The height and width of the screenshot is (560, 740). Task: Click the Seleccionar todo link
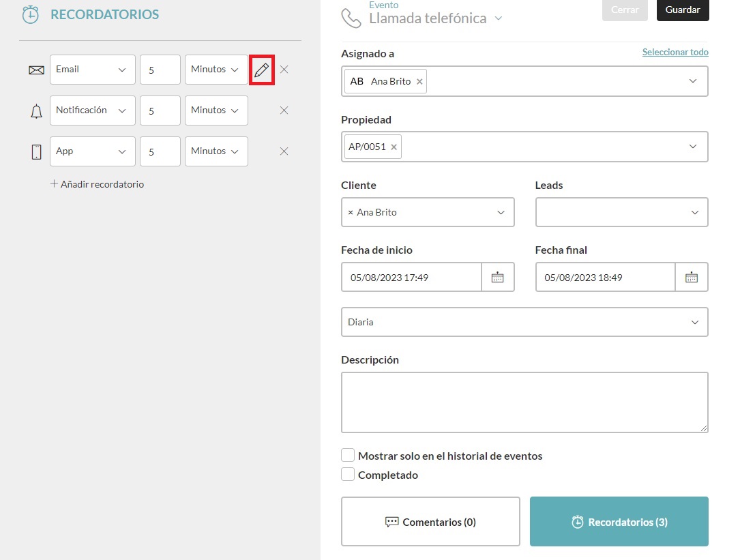click(675, 53)
